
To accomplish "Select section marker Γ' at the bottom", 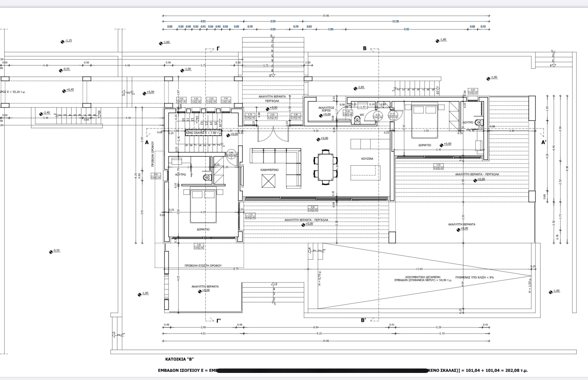I will click(x=218, y=321).
